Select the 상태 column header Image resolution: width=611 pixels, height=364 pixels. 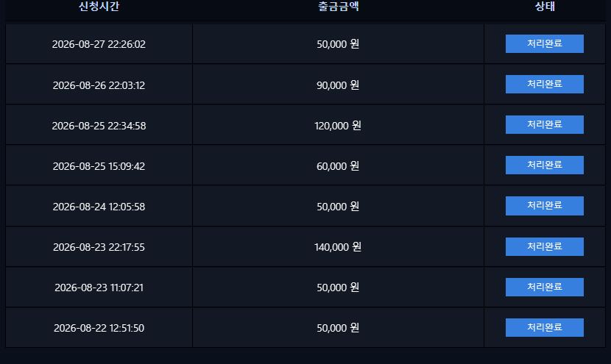coord(545,7)
